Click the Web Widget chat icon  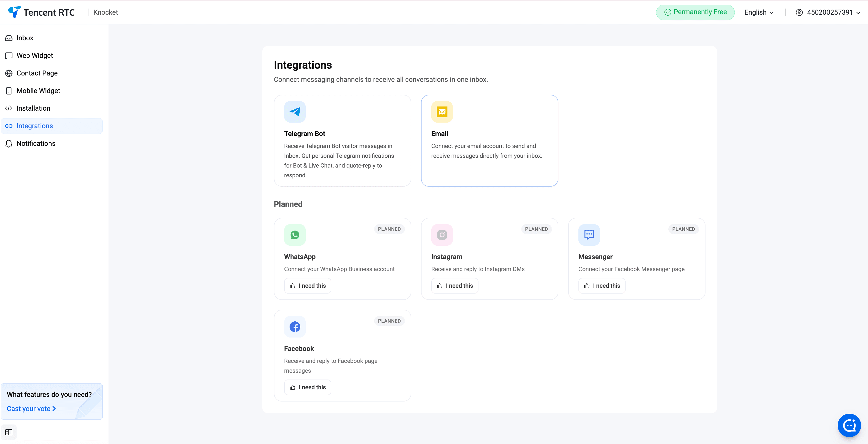point(9,56)
